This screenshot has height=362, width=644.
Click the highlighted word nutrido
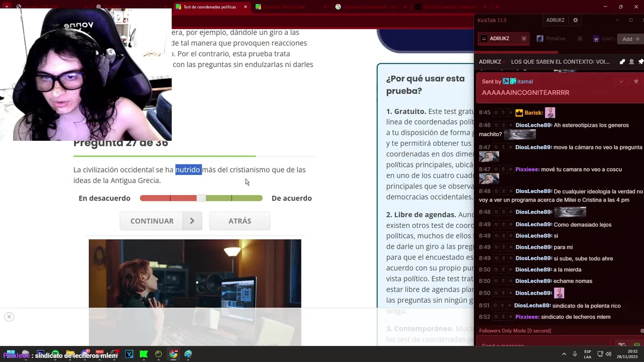point(188,170)
